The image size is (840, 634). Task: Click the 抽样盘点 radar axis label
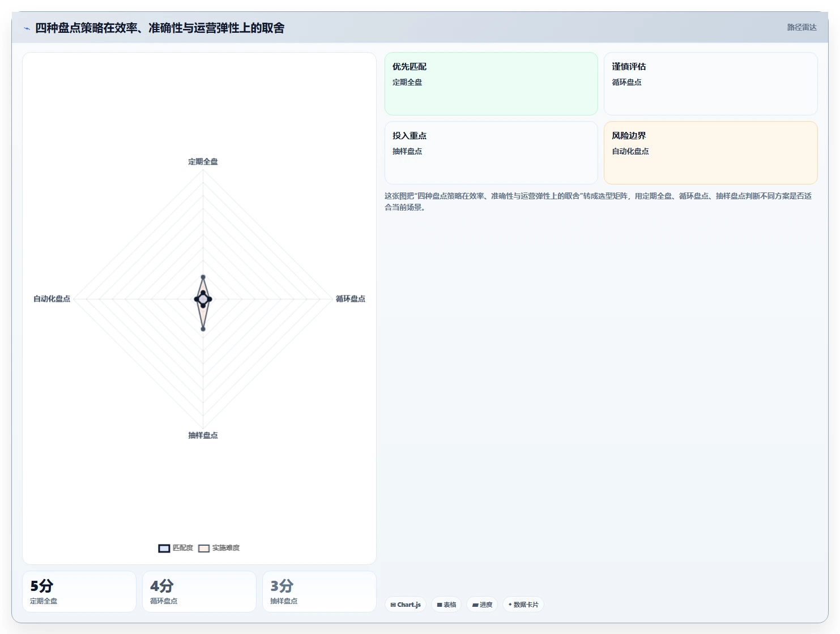203,435
